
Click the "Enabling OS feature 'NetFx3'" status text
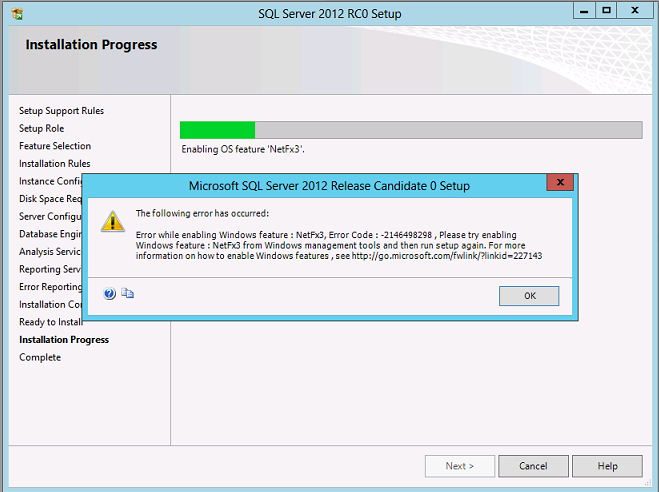click(x=243, y=149)
